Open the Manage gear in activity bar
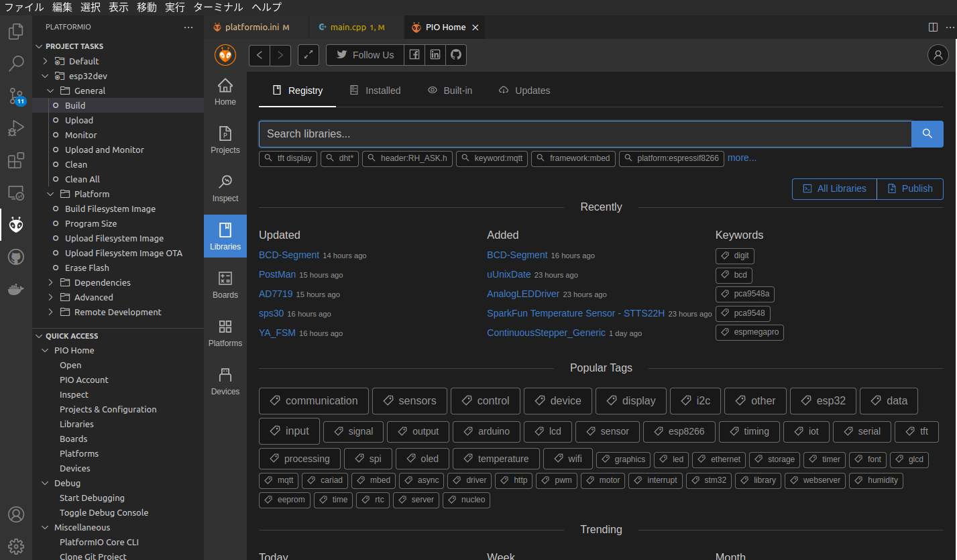Viewport: 957px width, 560px height. point(16,546)
